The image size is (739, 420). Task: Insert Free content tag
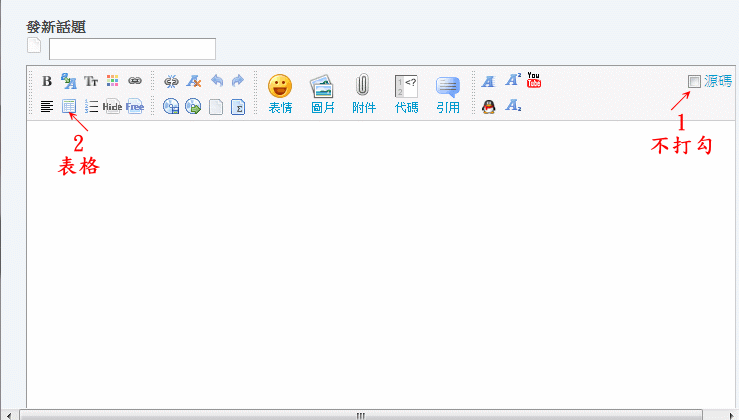[134, 107]
